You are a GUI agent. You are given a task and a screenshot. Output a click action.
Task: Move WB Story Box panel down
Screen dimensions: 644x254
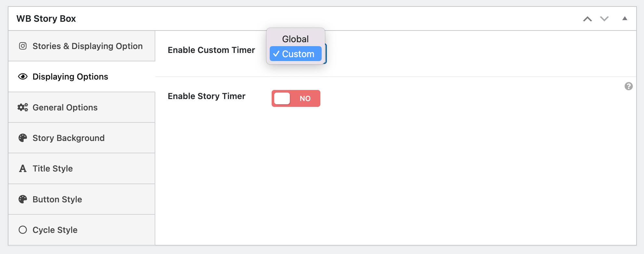pos(604,19)
